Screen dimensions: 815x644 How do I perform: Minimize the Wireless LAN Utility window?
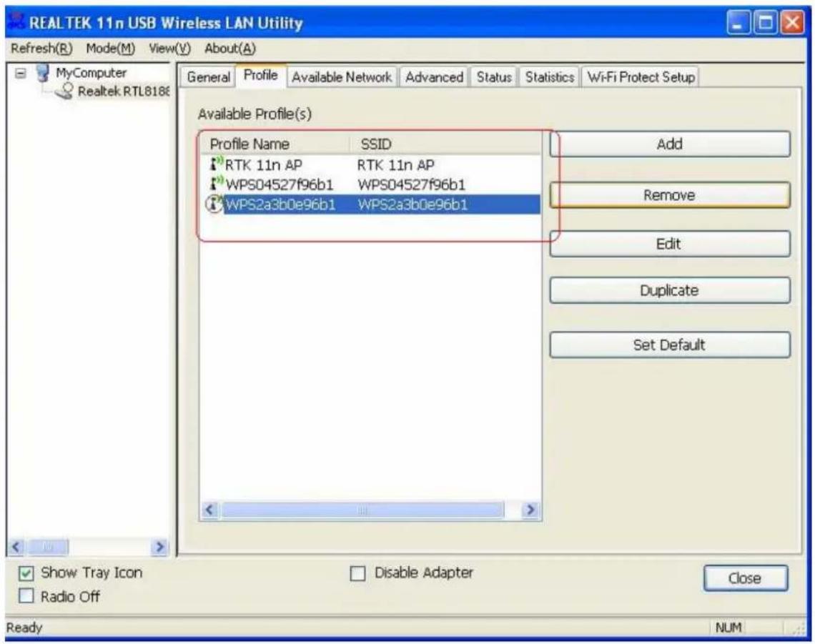(738, 23)
